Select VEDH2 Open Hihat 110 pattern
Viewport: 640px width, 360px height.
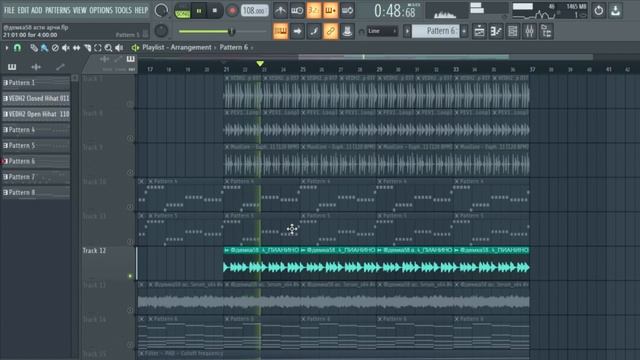[36, 114]
